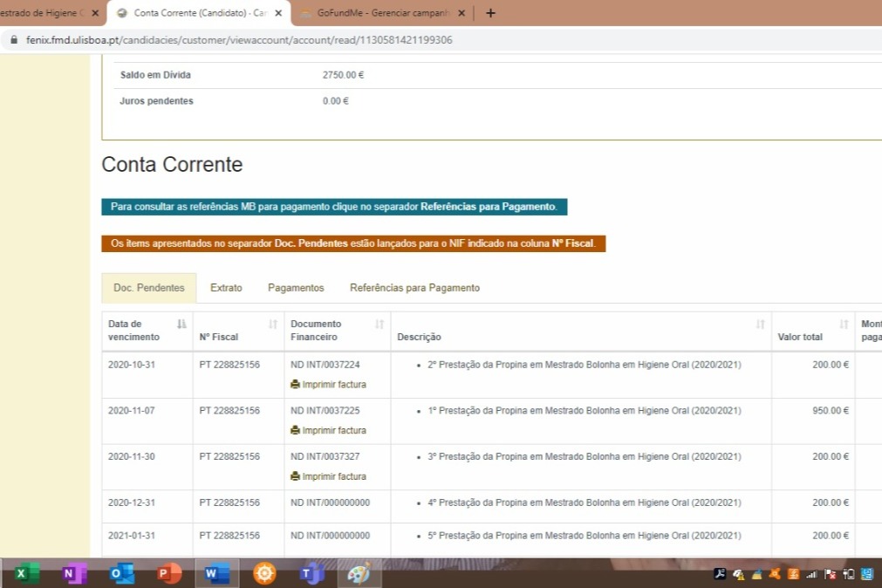Sort by Valor total column
The height and width of the screenshot is (588, 882).
844,325
